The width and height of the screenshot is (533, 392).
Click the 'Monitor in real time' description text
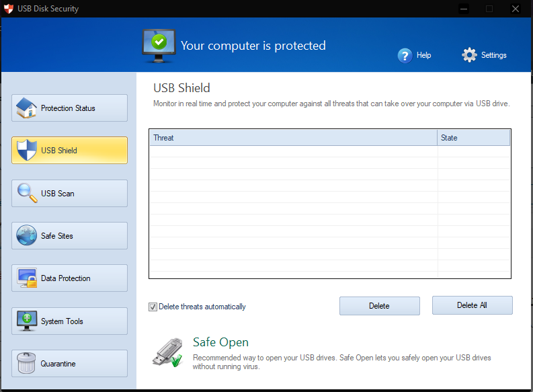(331, 104)
